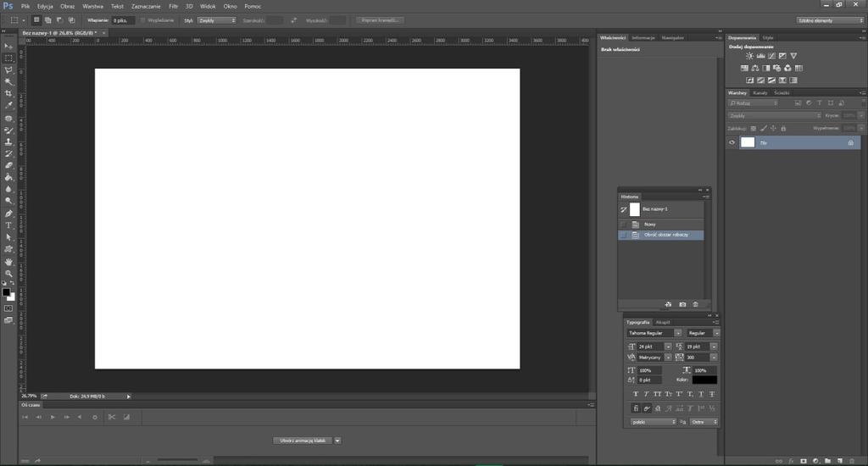
Task: Create new snapshot in Historia panel
Action: click(x=682, y=304)
